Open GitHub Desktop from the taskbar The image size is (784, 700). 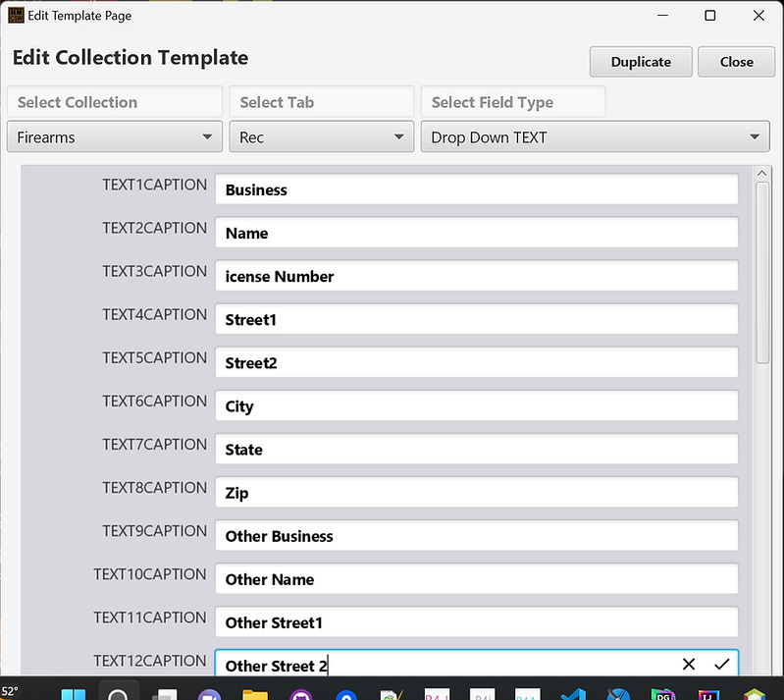pos(301,694)
